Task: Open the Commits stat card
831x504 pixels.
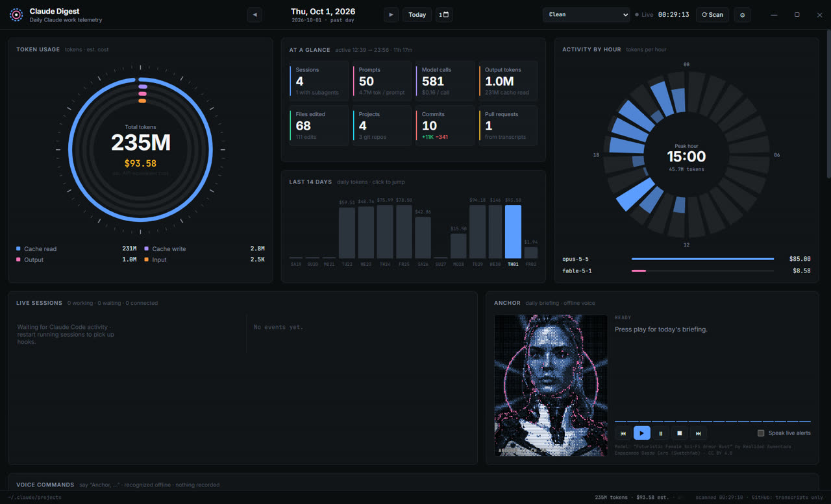Action: click(445, 125)
